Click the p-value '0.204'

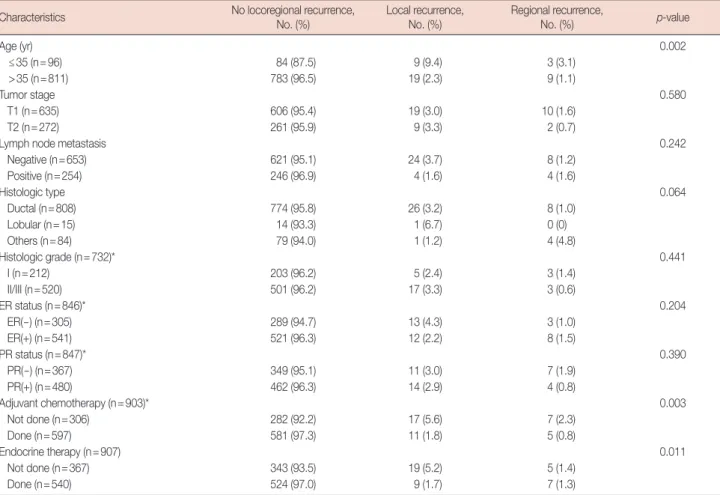click(x=673, y=306)
